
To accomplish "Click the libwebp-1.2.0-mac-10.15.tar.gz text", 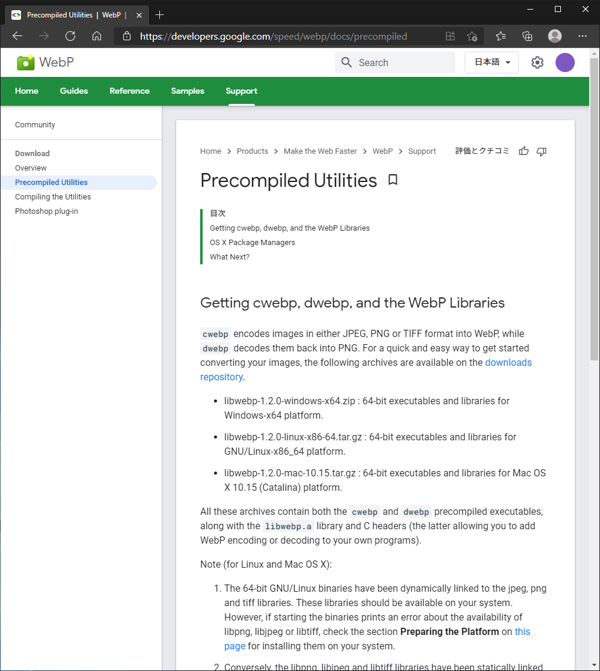I will [290, 473].
